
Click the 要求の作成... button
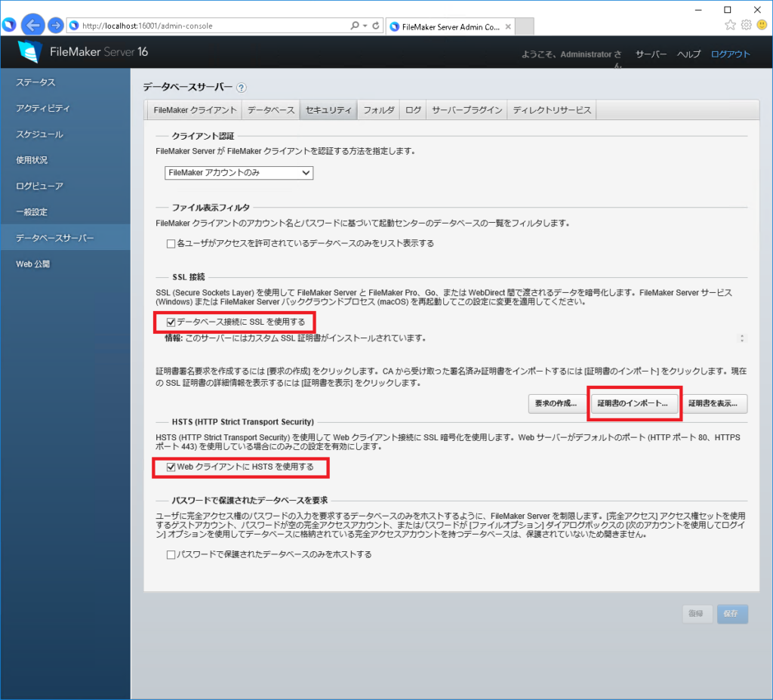point(556,403)
